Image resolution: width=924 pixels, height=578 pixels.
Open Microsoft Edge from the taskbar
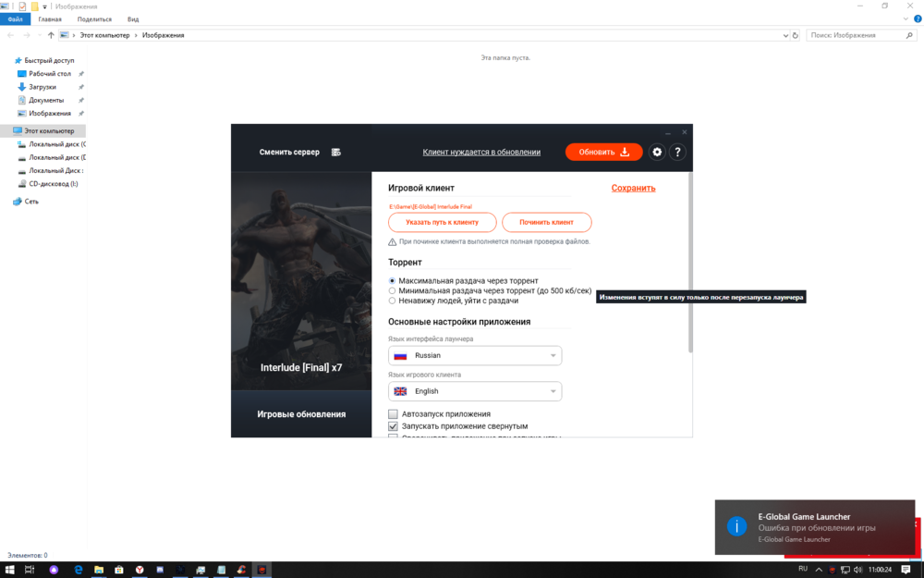(79, 570)
